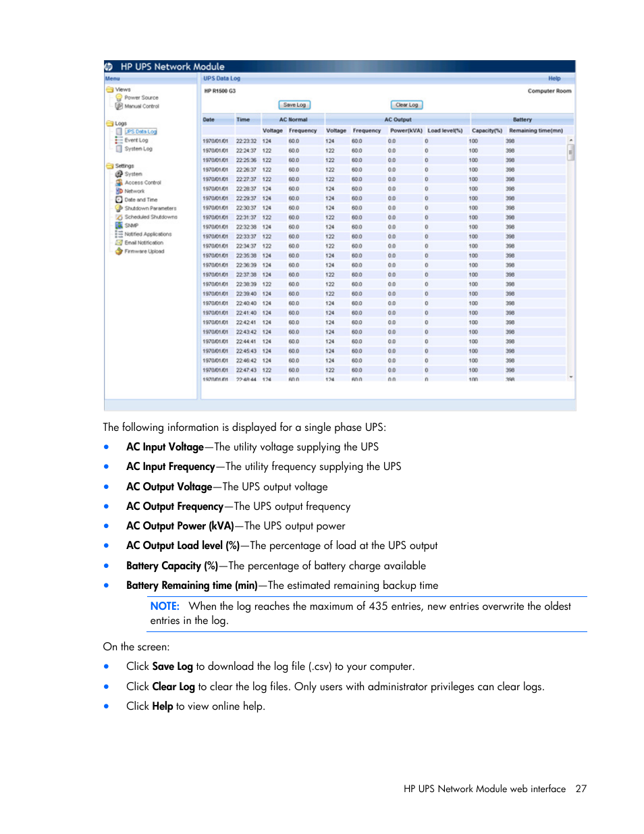The height and width of the screenshot is (834, 644).
Task: Click the HP R1500 G3 device name
Action: click(220, 91)
